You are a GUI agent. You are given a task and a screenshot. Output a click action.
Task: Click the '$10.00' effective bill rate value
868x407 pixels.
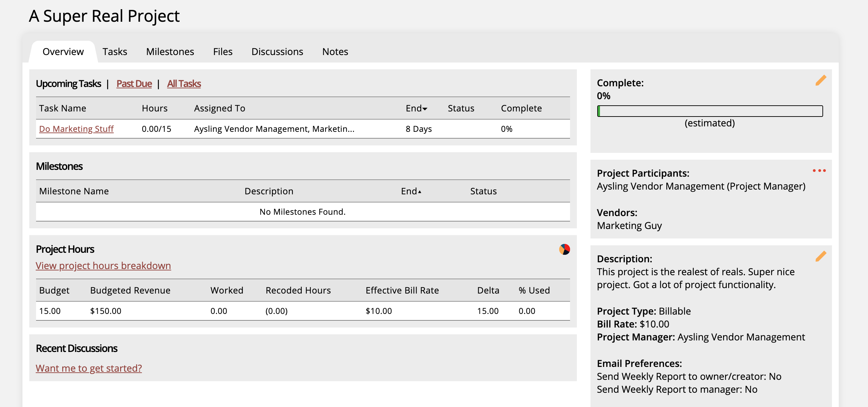pos(379,311)
